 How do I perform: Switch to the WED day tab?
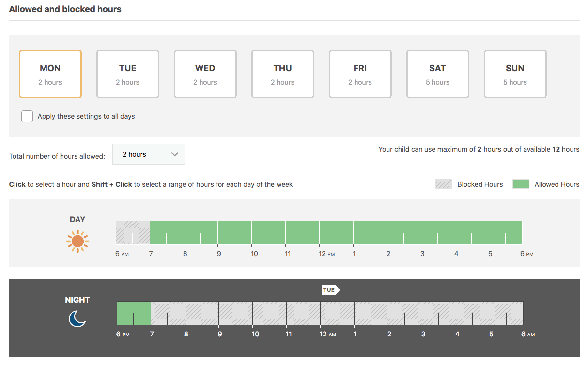pyautogui.click(x=205, y=74)
